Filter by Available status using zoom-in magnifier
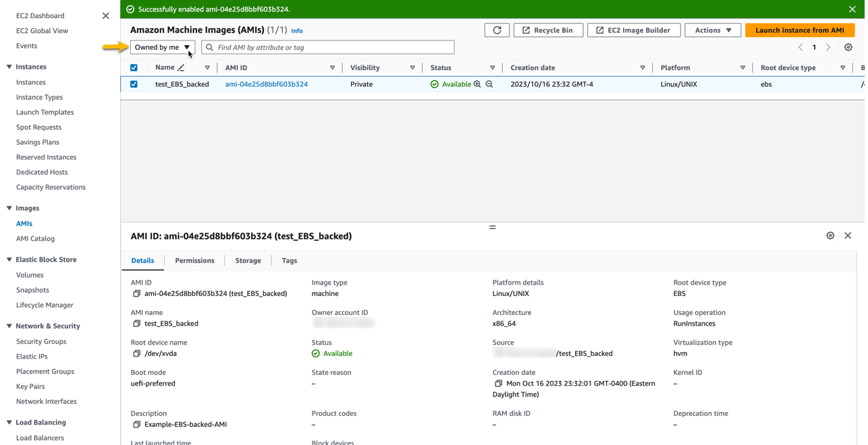Screen dimensions: 868x445 tap(477, 84)
